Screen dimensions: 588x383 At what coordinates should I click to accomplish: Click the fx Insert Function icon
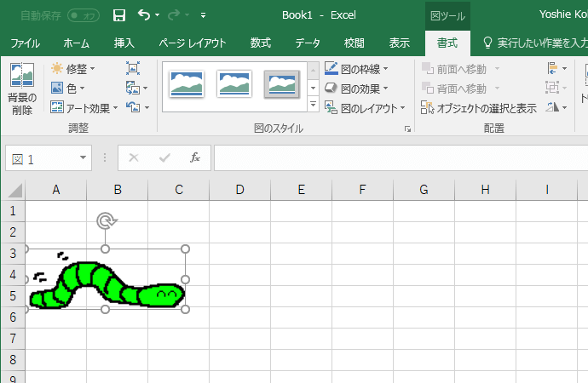point(195,157)
